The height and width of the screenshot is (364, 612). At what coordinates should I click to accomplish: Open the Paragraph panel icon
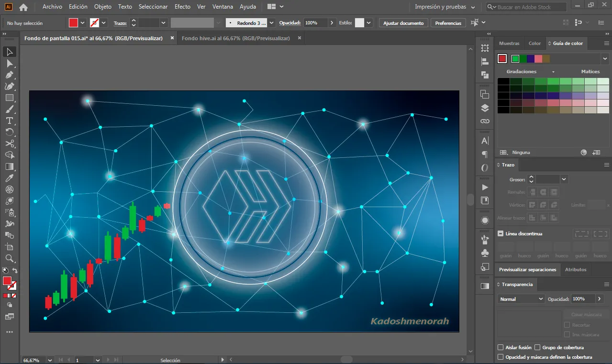[x=485, y=154]
